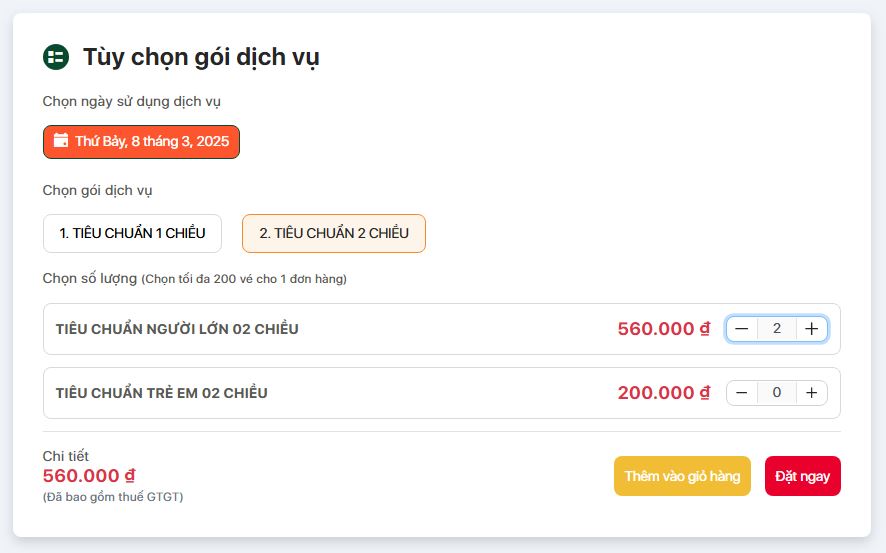Click the TIÊU CHUẨN TRẺ EM 02 CHIỀU row label
This screenshot has width=886, height=553.
[x=162, y=393]
